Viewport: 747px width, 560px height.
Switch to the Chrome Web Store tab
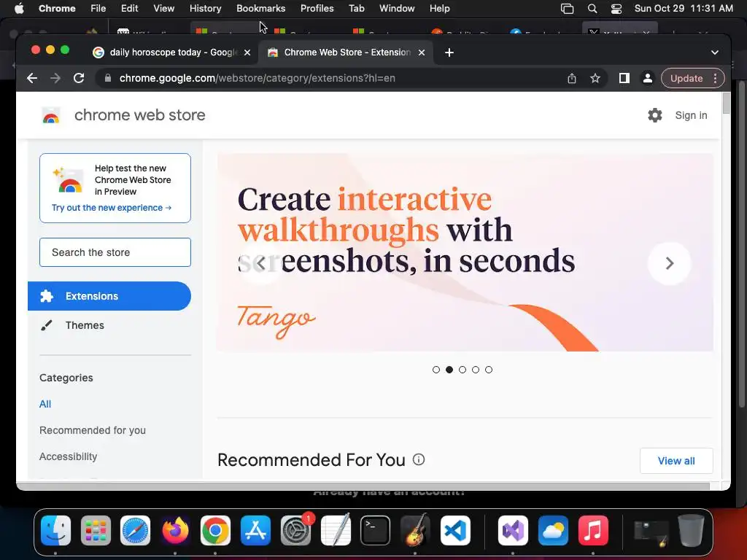tap(345, 52)
